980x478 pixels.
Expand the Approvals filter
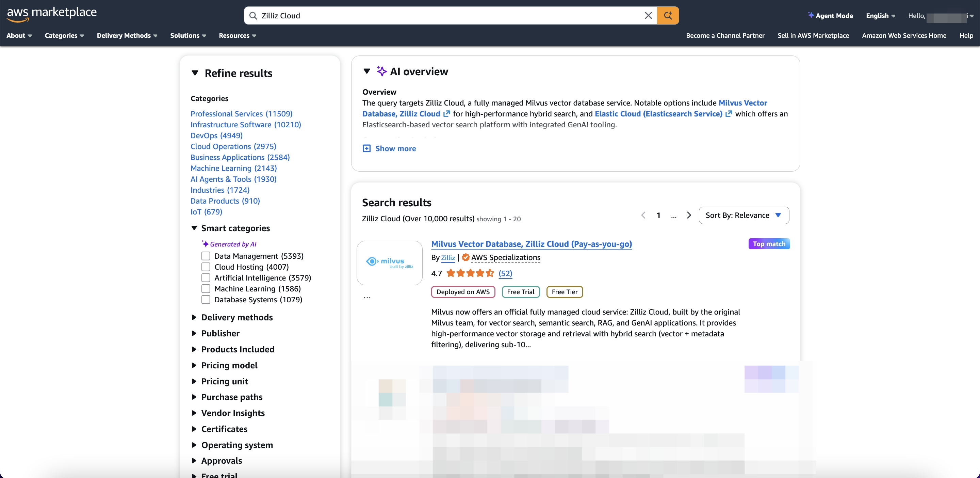click(x=217, y=461)
